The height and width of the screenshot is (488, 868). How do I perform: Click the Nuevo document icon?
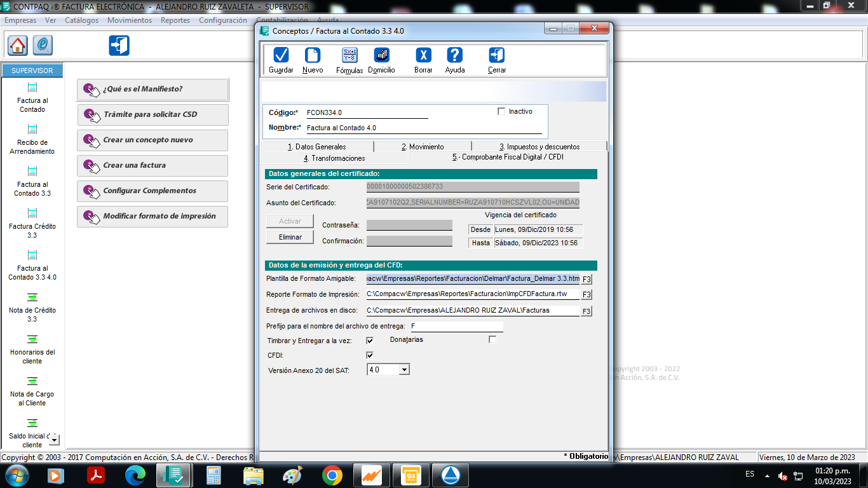(313, 55)
